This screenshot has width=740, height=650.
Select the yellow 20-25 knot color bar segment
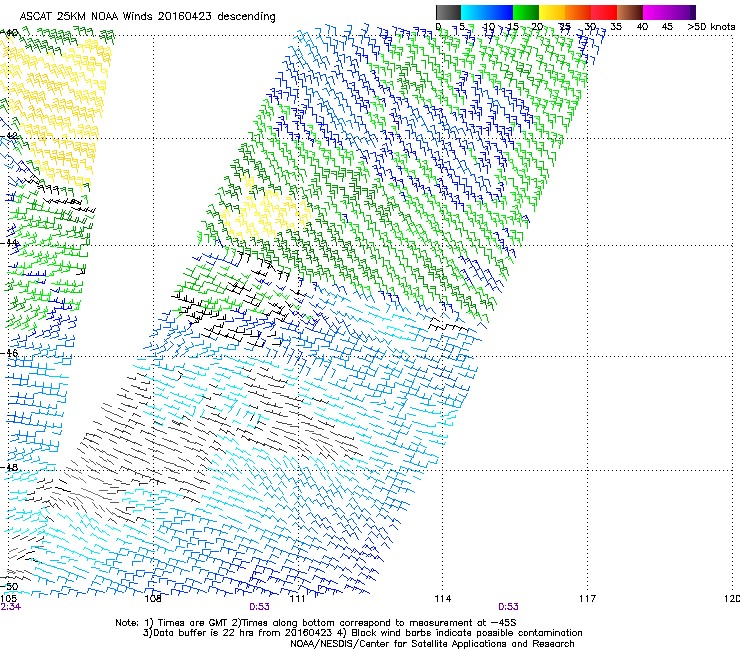[552, 12]
